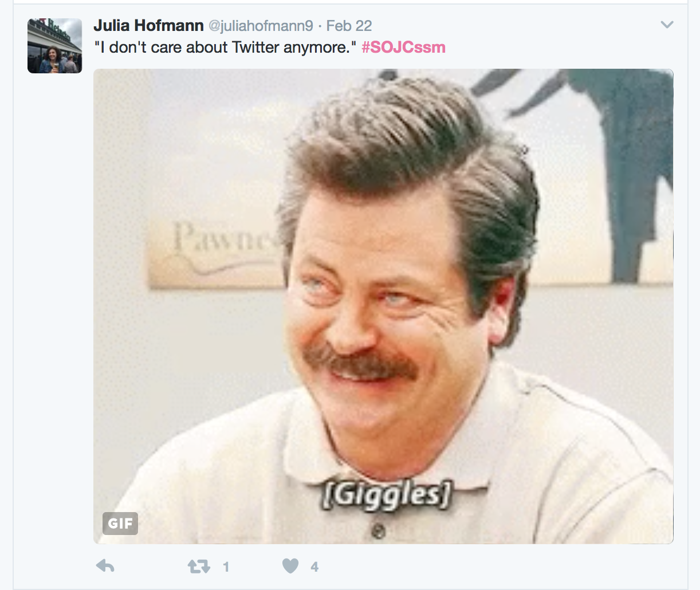Viewport: 700px width, 590px height.
Task: Click the reply arrow icon under the tweet
Action: pos(105,566)
